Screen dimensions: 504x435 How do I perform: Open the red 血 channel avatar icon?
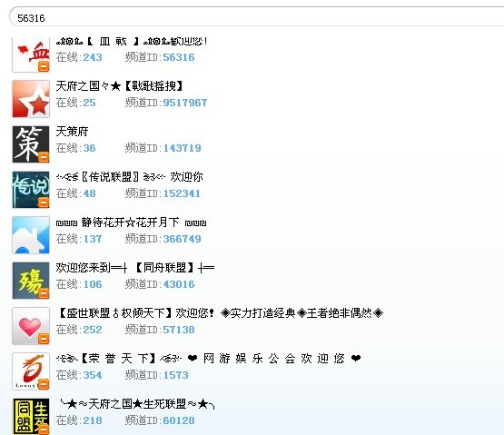pyautogui.click(x=31, y=54)
